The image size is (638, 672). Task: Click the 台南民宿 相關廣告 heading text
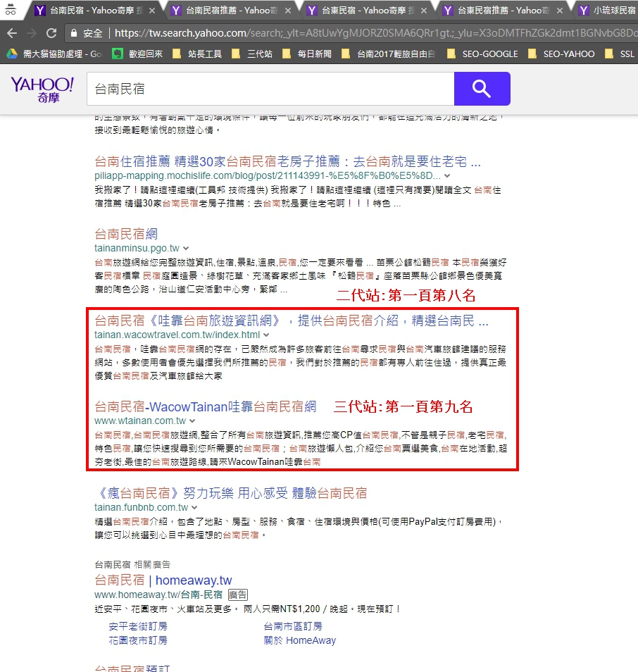click(132, 564)
